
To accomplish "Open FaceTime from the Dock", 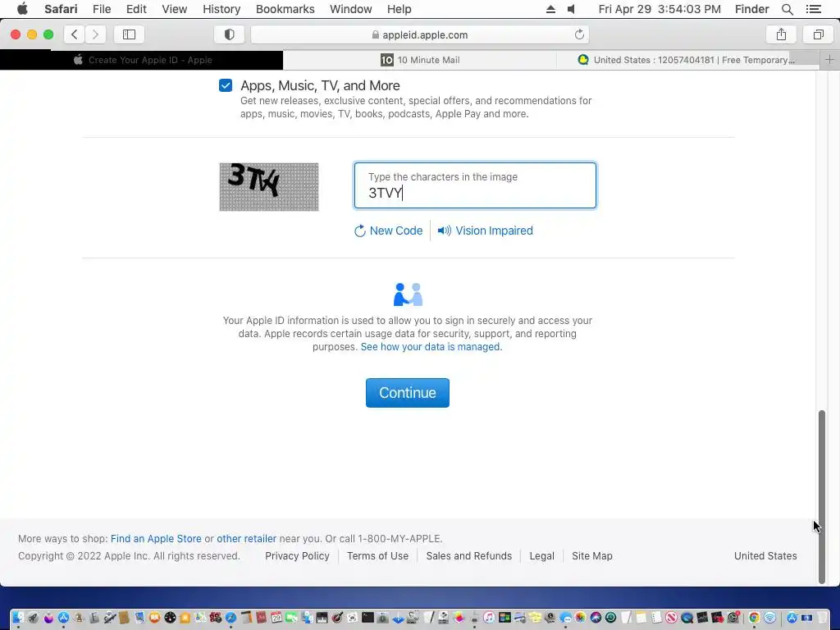I will pyautogui.click(x=291, y=617).
